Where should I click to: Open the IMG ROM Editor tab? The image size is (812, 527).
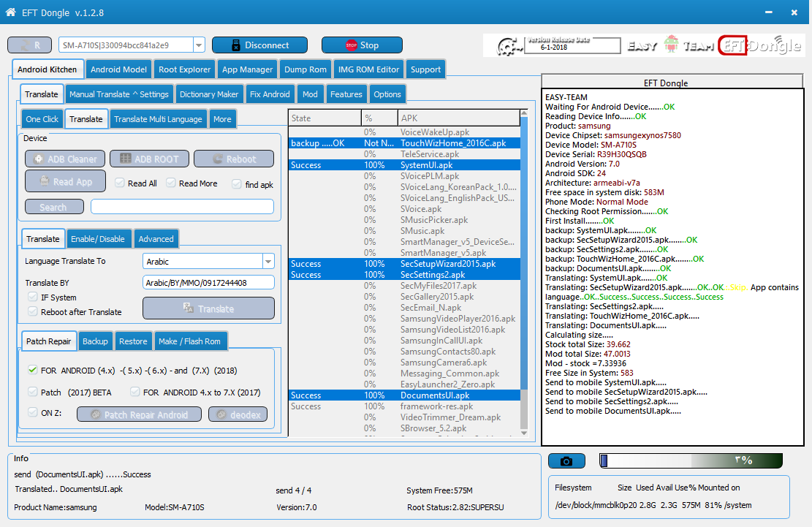[x=368, y=69]
